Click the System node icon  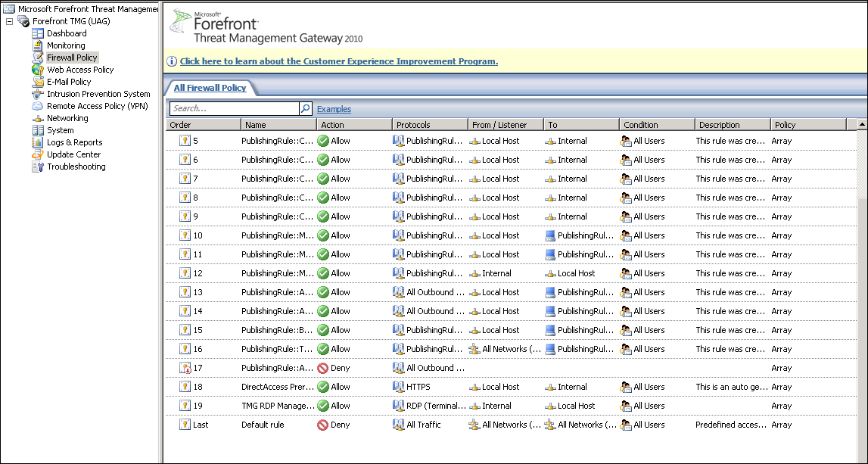38,130
